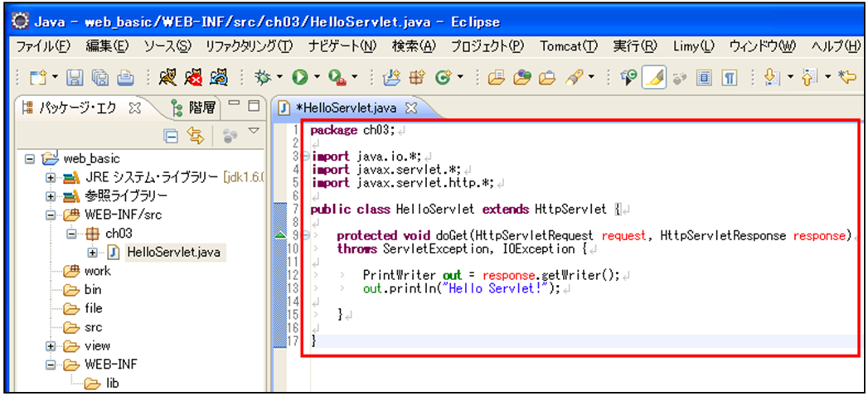The image size is (868, 396).
Task: Collapse the import block fold marker
Action: click(305, 156)
